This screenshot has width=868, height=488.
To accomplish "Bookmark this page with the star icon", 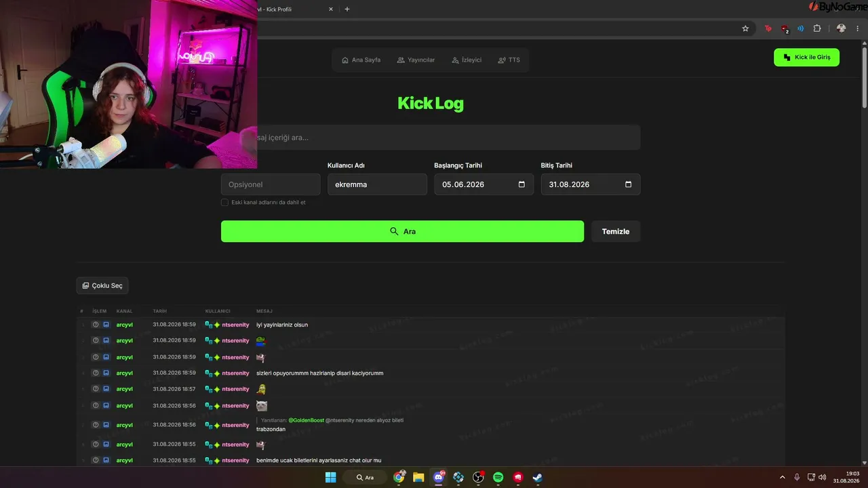I will [x=745, y=28].
